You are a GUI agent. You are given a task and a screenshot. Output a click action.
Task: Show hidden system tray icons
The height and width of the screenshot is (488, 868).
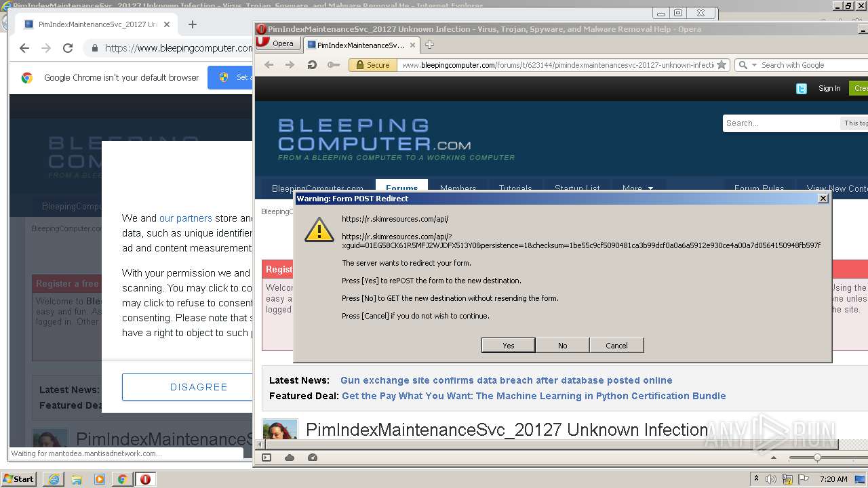coord(757,479)
